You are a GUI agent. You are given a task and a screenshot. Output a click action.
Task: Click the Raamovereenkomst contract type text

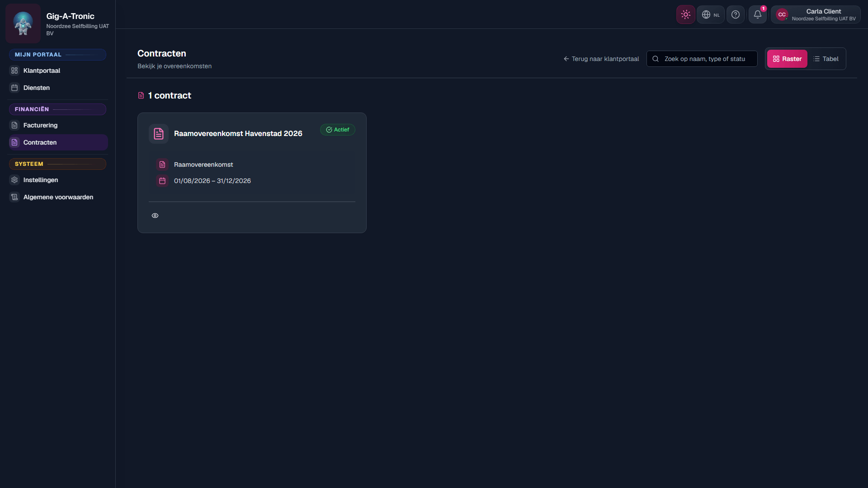pyautogui.click(x=203, y=164)
